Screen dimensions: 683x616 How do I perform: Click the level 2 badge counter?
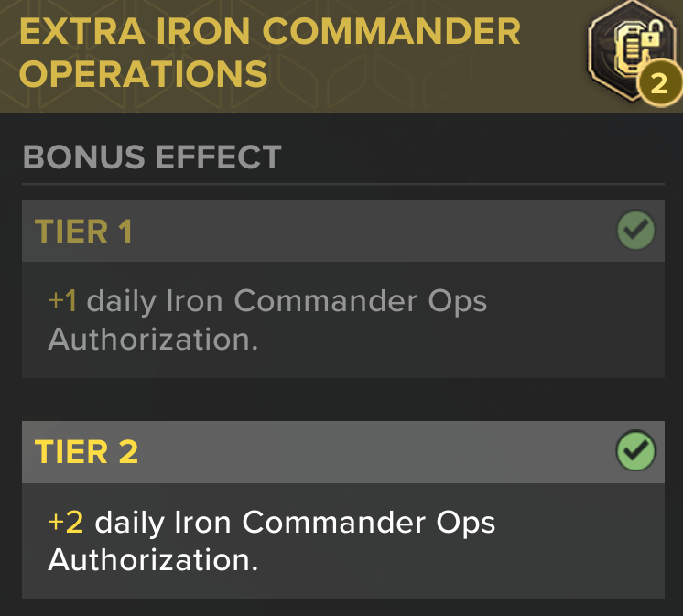[x=659, y=83]
